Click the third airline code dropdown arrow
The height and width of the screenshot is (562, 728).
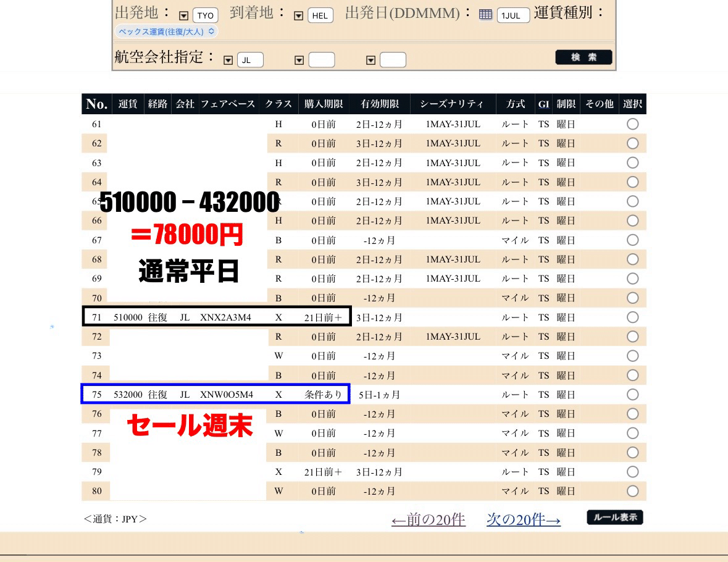tap(369, 59)
